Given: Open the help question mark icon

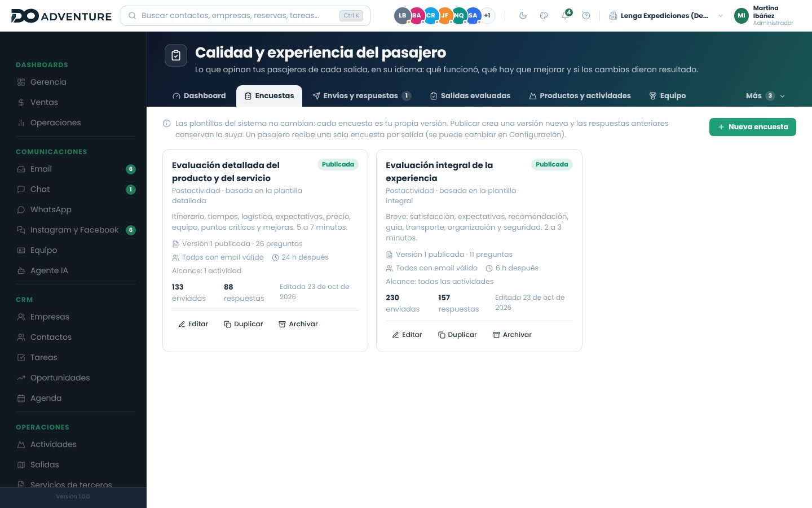Looking at the screenshot, I should (586, 16).
